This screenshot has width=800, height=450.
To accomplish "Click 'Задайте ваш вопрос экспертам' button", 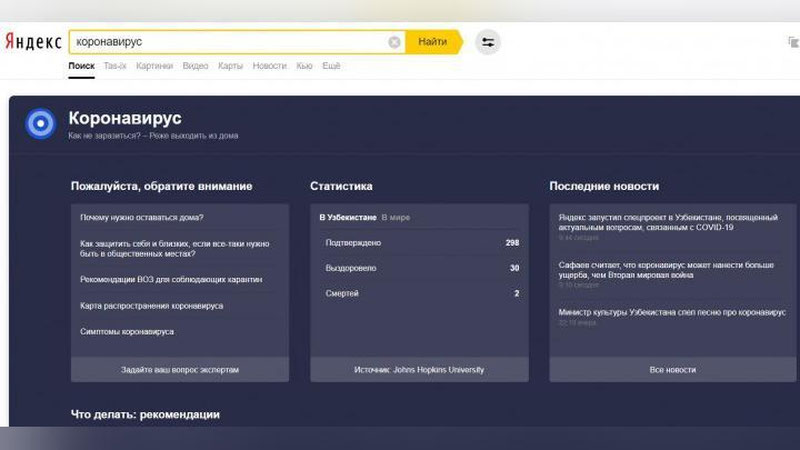I will click(x=180, y=369).
